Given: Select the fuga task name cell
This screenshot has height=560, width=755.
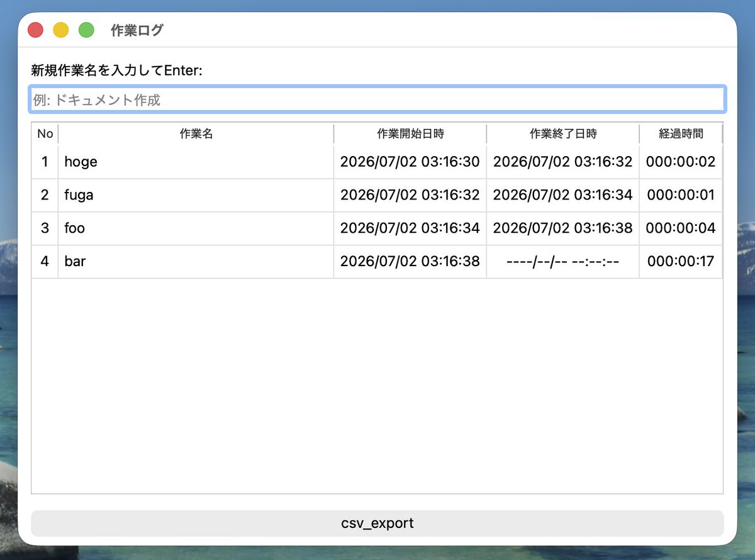Looking at the screenshot, I should tap(196, 195).
